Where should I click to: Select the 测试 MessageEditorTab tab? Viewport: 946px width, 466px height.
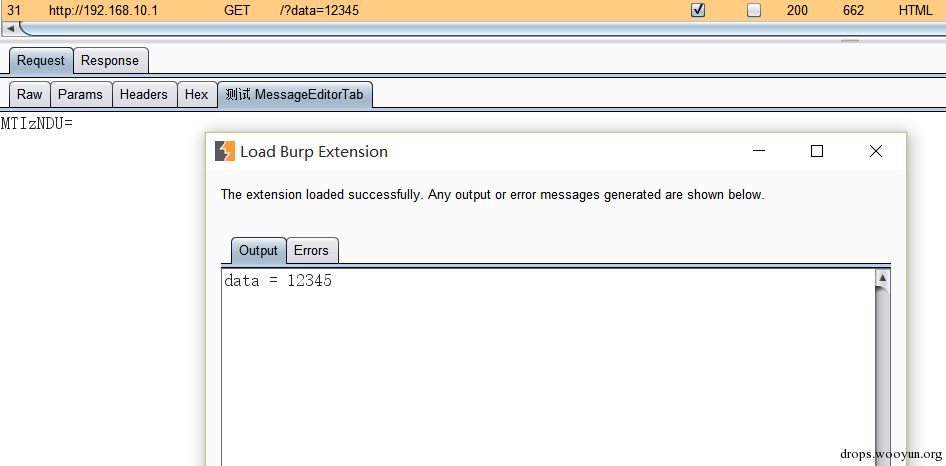(294, 95)
